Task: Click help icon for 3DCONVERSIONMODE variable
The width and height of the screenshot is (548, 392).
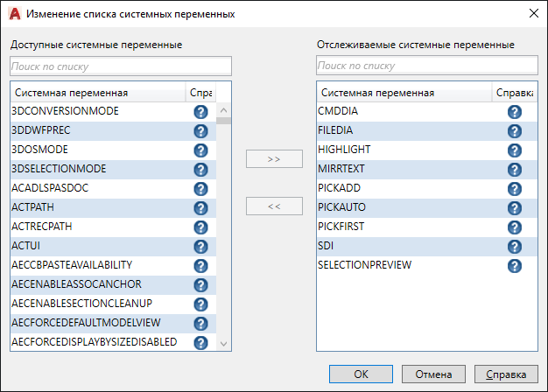Action: click(x=200, y=112)
